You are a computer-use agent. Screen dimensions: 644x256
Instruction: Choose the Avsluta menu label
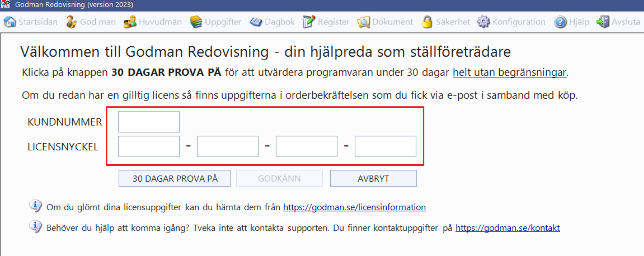point(626,22)
